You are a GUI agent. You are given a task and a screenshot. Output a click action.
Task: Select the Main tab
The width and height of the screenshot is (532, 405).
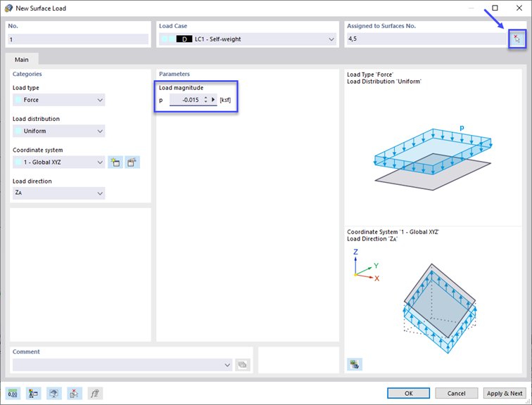[x=21, y=60]
